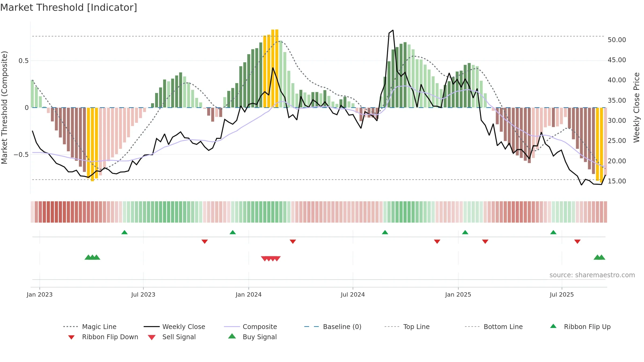The width and height of the screenshot is (644, 362).
Task: Toggle the Ribbon Flip Up legend entry
Action: pyautogui.click(x=580, y=327)
